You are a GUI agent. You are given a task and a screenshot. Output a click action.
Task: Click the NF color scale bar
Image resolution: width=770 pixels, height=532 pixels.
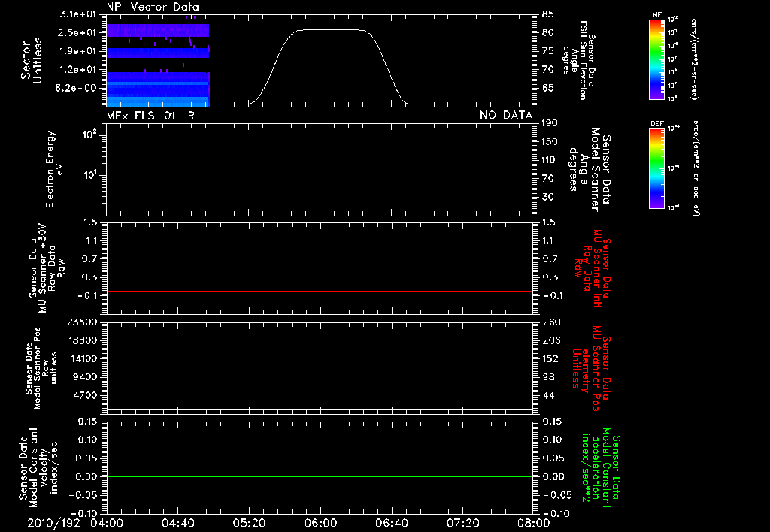(x=656, y=59)
